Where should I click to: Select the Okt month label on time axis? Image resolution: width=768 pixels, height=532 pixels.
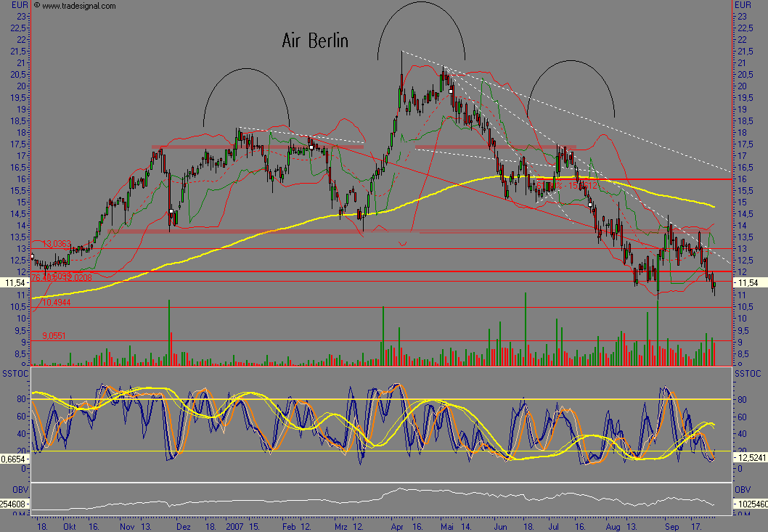click(x=70, y=525)
